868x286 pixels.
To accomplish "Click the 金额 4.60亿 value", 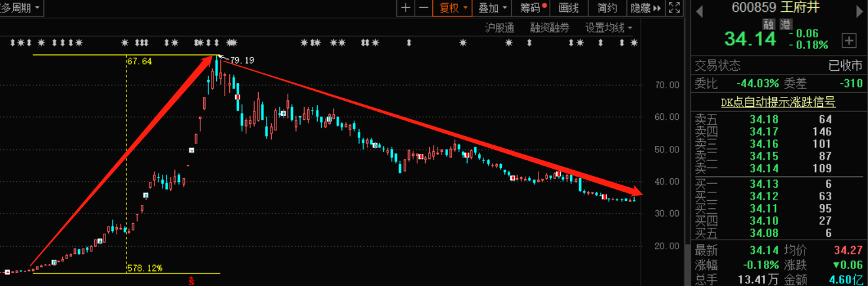I will click(846, 280).
